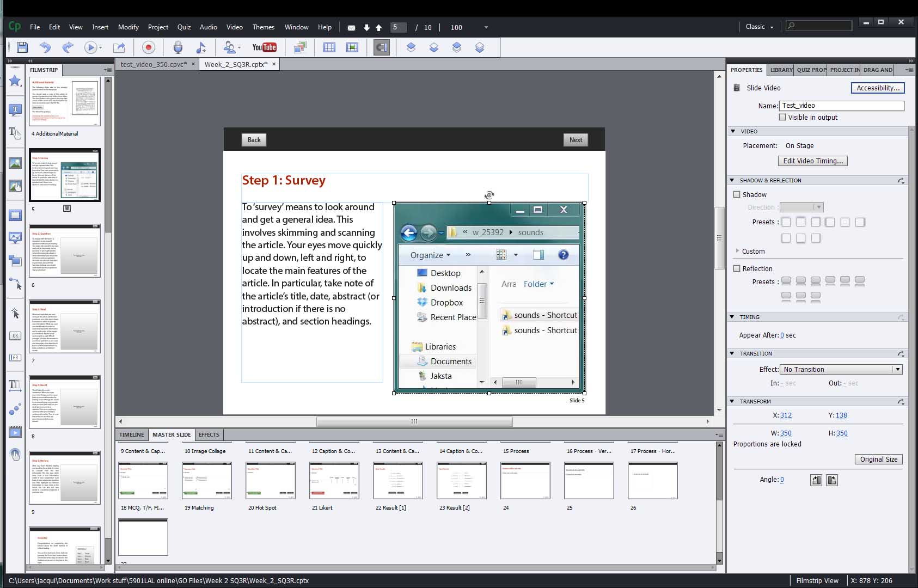The image size is (918, 588).
Task: Select the Text Caption tool
Action: click(15, 110)
